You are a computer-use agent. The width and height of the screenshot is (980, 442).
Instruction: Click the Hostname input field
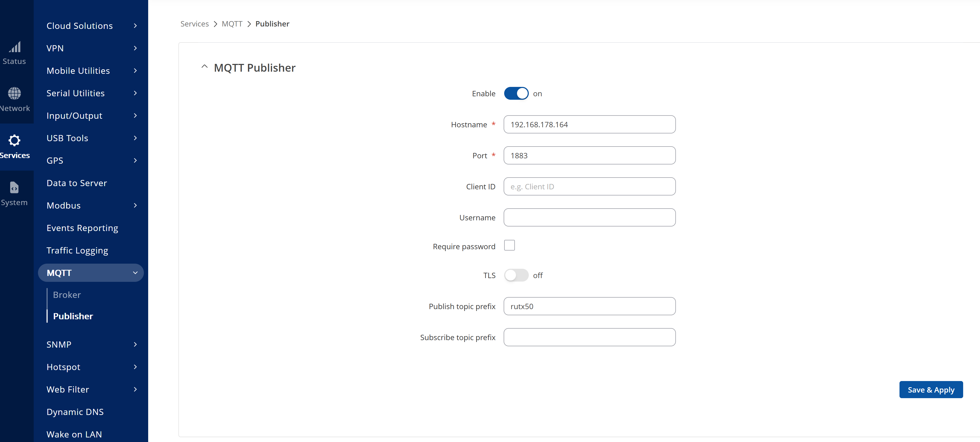click(589, 124)
